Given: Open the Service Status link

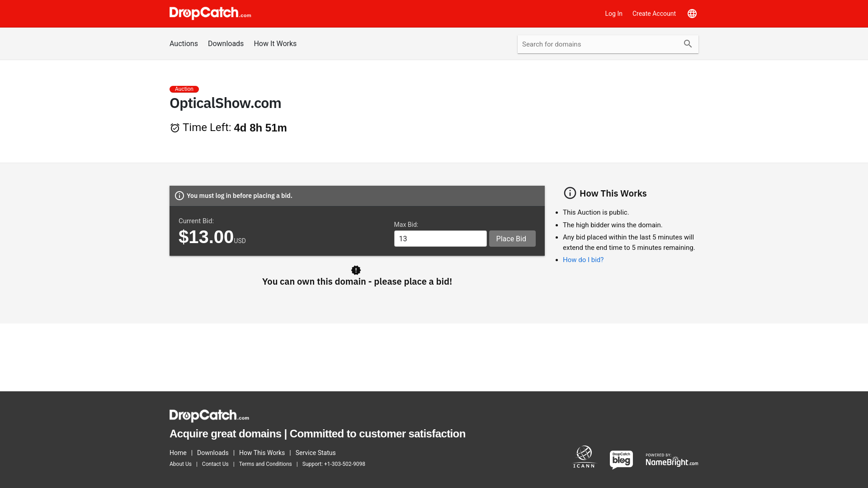Looking at the screenshot, I should pos(316,453).
